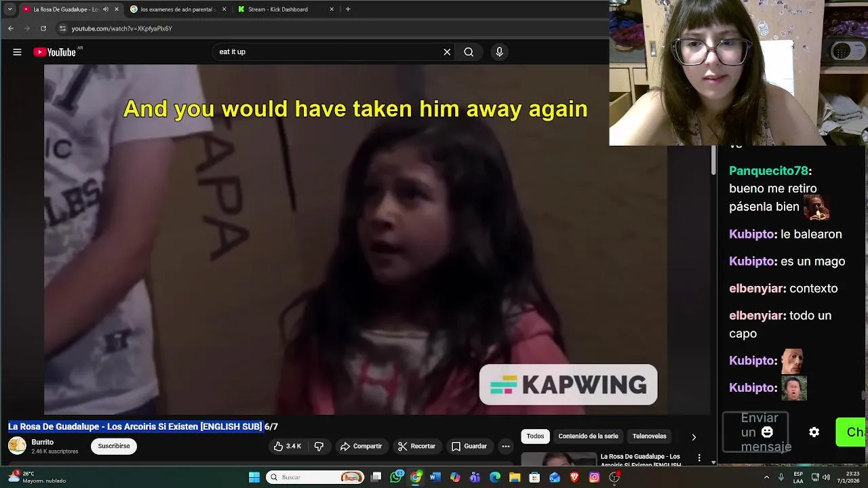The image size is (868, 488).
Task: Close the La Rosa De Guadalupe tab
Action: 116,9
